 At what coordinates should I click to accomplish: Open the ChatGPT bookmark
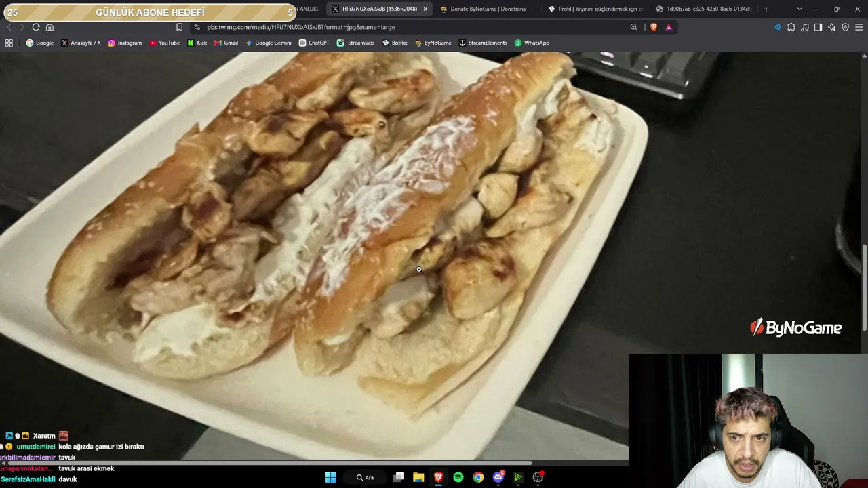click(x=314, y=43)
